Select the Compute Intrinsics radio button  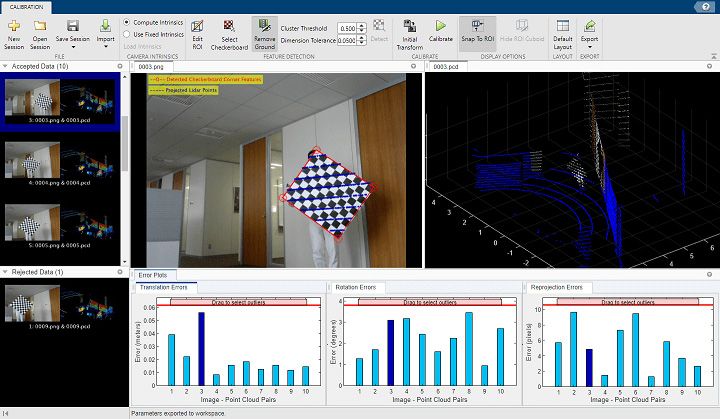point(126,22)
